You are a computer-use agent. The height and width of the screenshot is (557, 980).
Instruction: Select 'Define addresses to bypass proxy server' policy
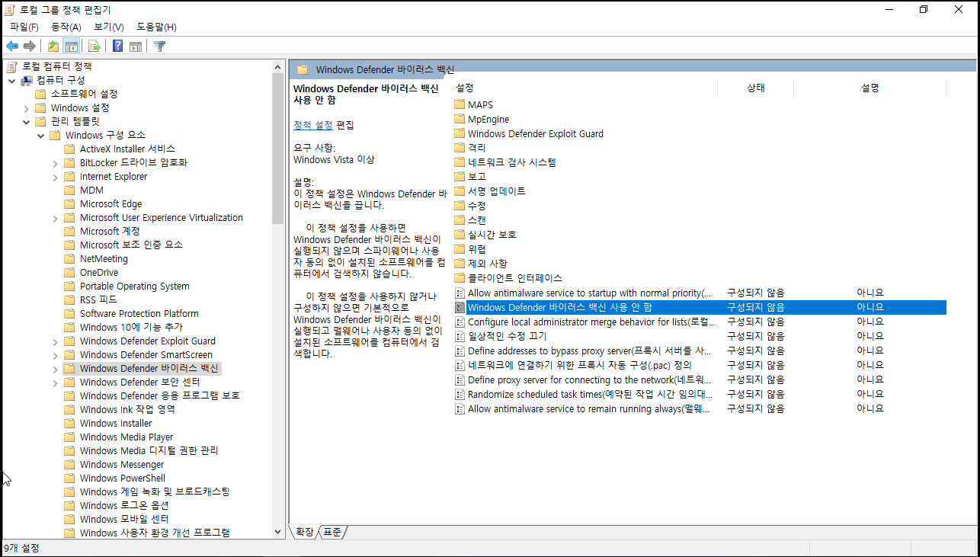(x=700, y=351)
